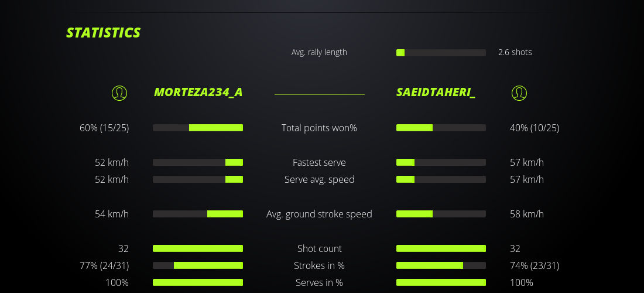644x293 pixels.
Task: Click the STATISTICS heading
Action: click(103, 33)
